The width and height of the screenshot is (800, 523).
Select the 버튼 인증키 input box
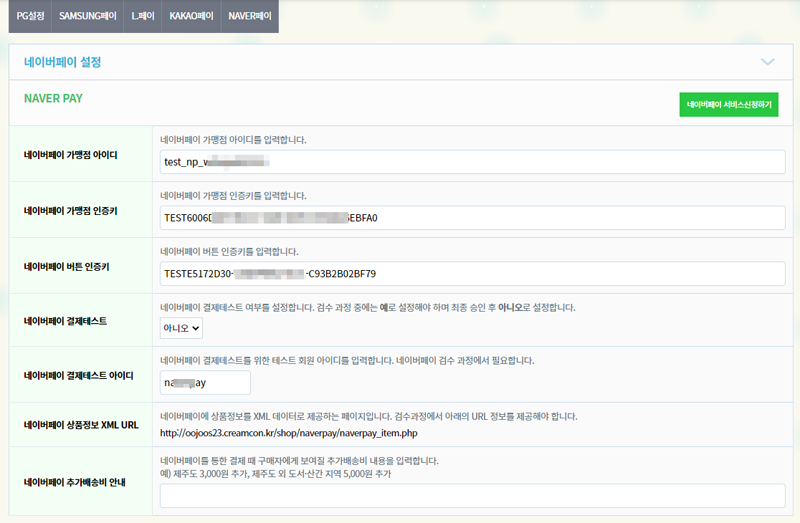tap(472, 273)
